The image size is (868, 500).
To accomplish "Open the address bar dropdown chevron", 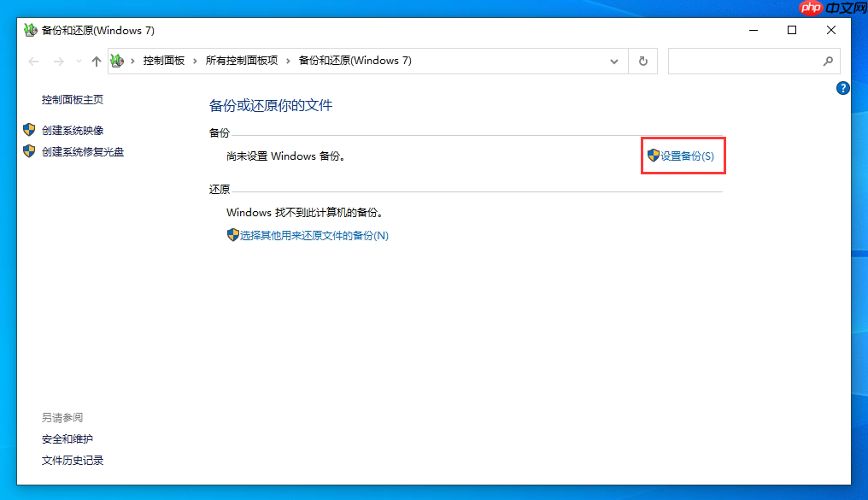I will tap(614, 61).
